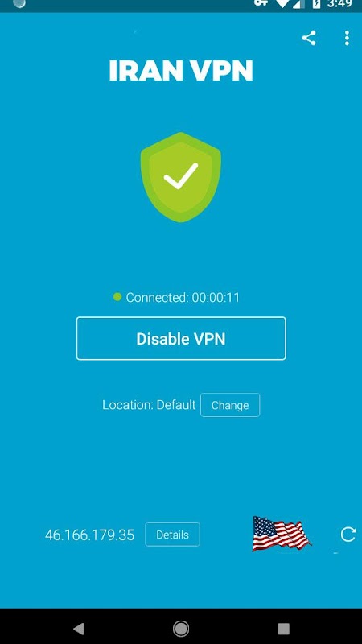Viewport: 362px width, 644px height.
Task: Refresh the IP address with the reload icon
Action: tap(348, 535)
